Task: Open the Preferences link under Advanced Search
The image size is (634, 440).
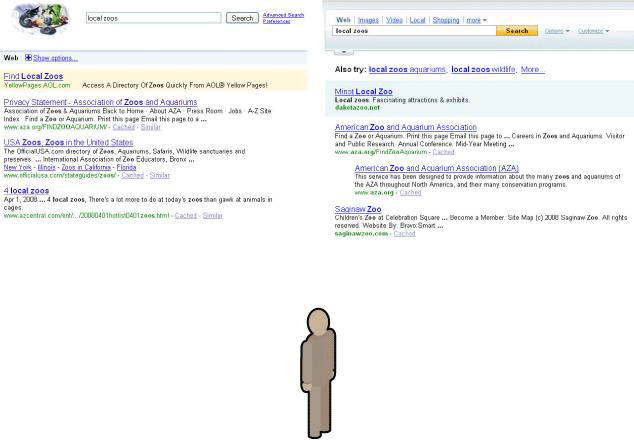Action: pos(276,21)
